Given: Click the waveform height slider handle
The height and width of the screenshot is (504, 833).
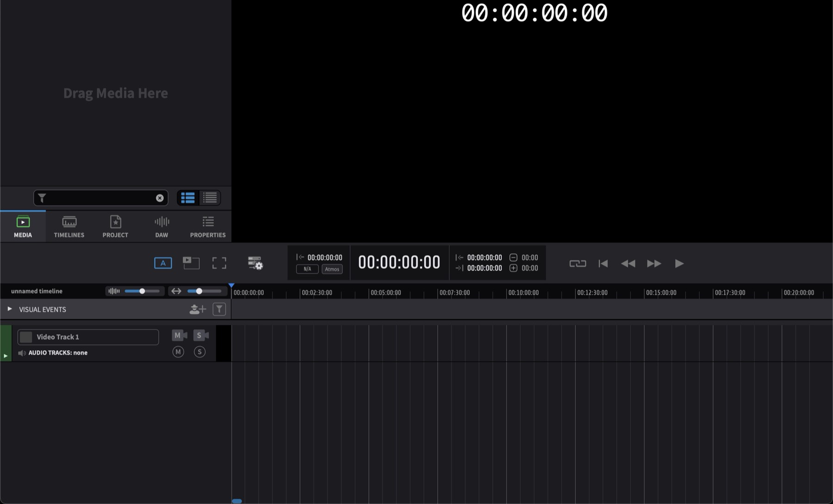Looking at the screenshot, I should [142, 291].
